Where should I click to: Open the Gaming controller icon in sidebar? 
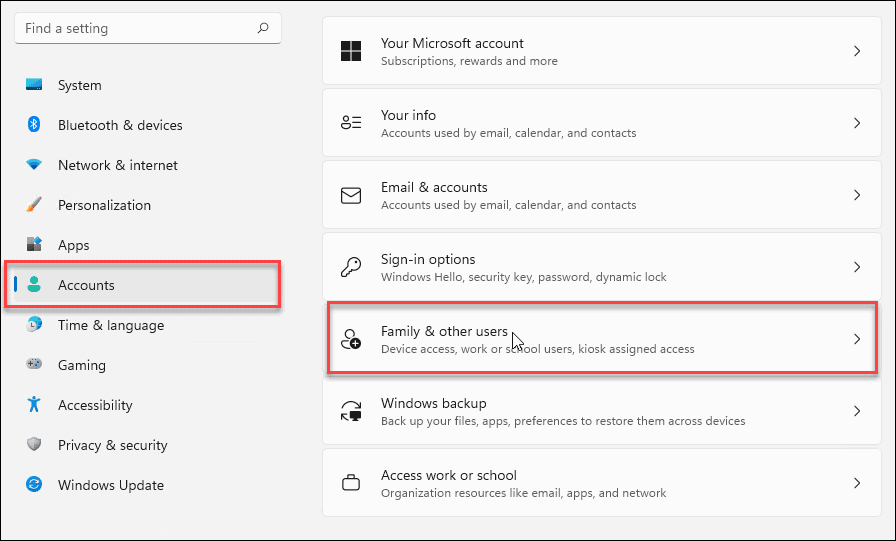point(34,365)
